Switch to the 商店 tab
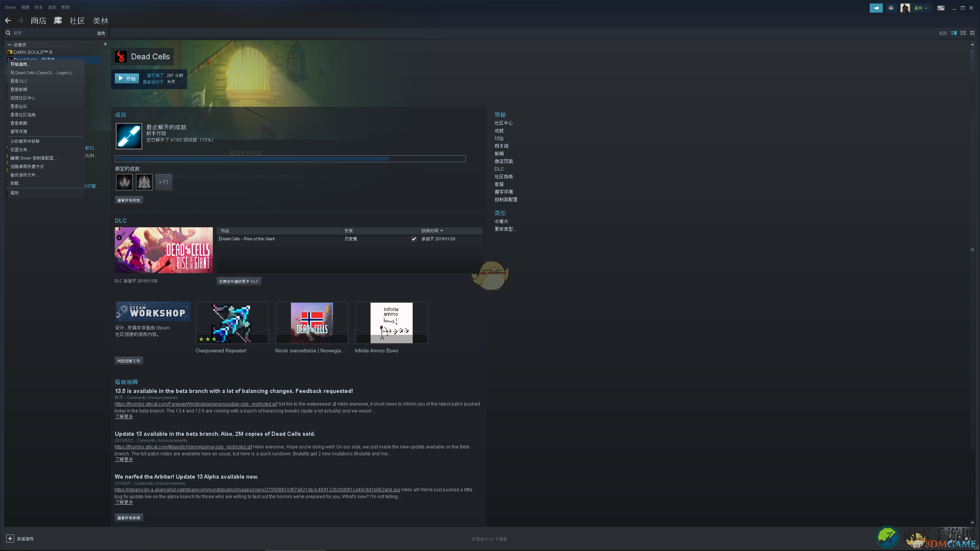The width and height of the screenshot is (980, 551). (x=39, y=21)
